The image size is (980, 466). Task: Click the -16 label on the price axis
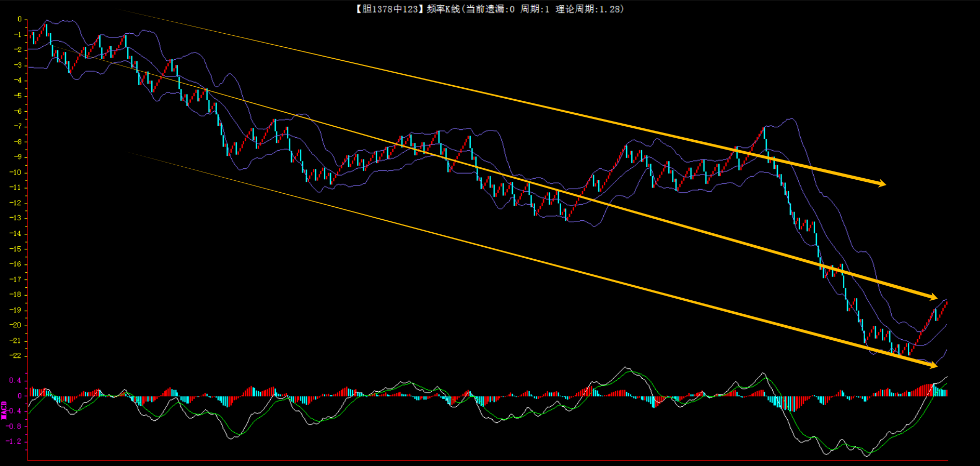point(16,264)
